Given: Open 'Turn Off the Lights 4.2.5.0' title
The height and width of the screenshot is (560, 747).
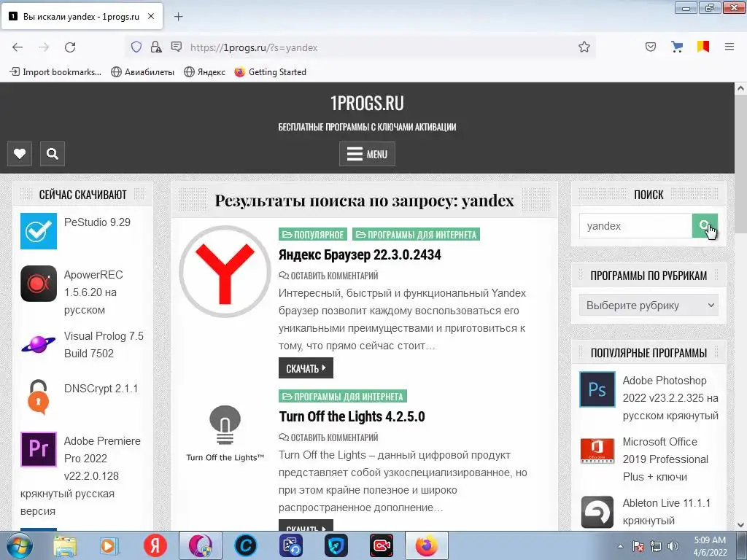Looking at the screenshot, I should pos(352,416).
